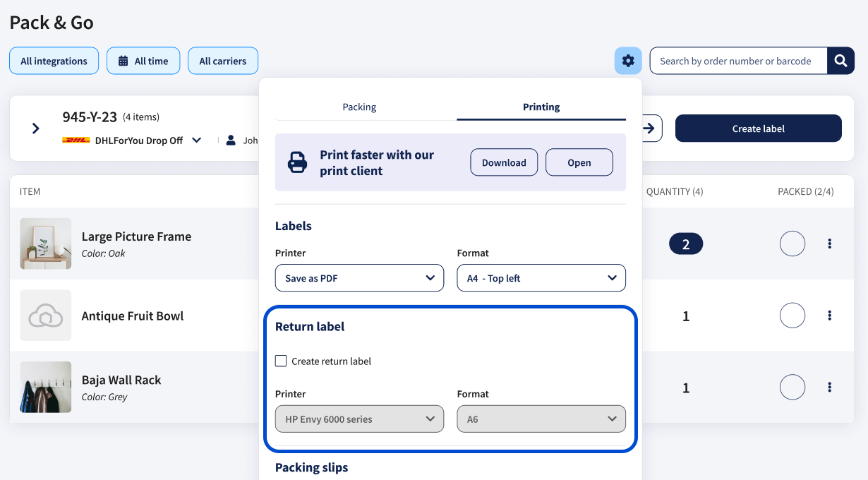Open the All time date filter
The image size is (868, 480).
[143, 61]
